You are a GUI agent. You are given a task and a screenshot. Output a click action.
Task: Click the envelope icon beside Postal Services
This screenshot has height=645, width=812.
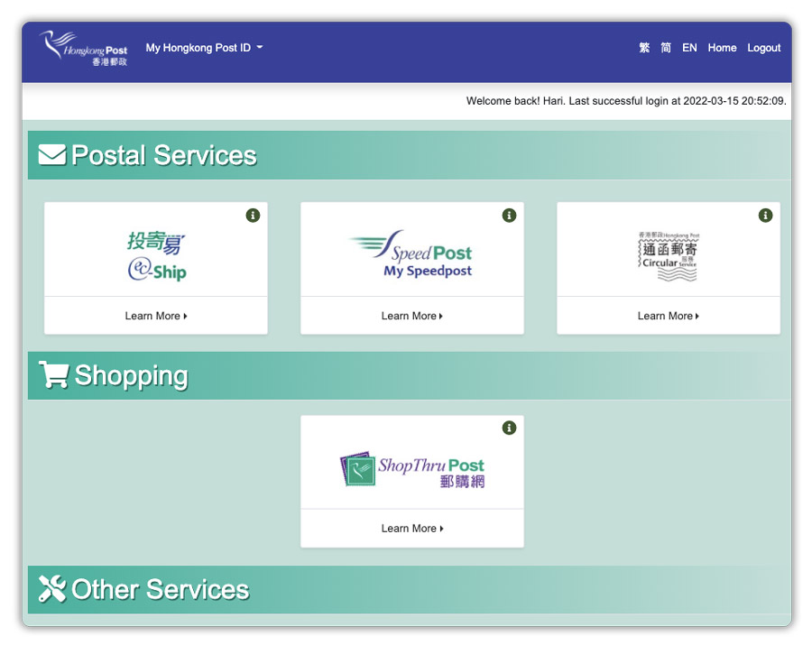click(52, 155)
